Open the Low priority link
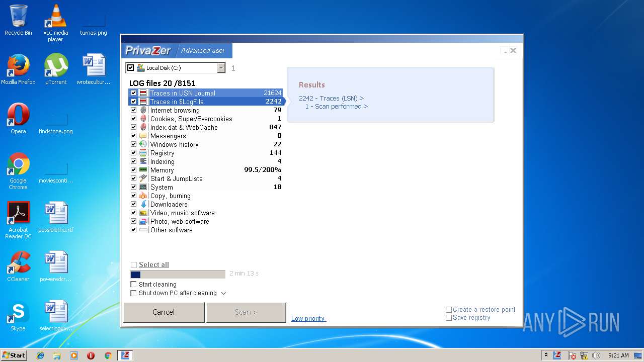Viewport: 644px width, 362px height. pos(308,319)
